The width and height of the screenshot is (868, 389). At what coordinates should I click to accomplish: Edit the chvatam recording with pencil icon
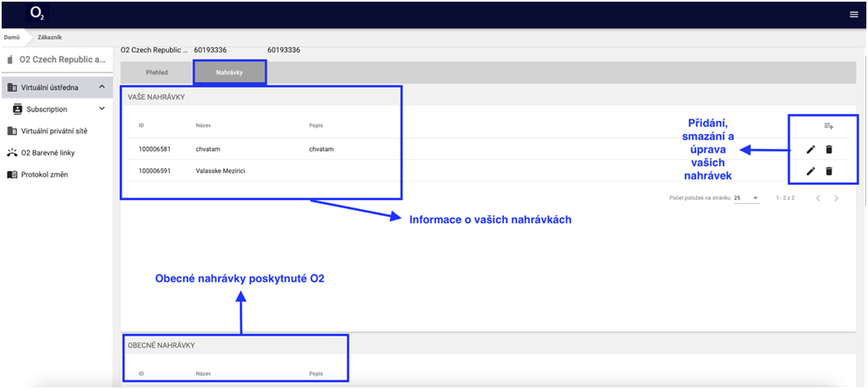click(811, 149)
